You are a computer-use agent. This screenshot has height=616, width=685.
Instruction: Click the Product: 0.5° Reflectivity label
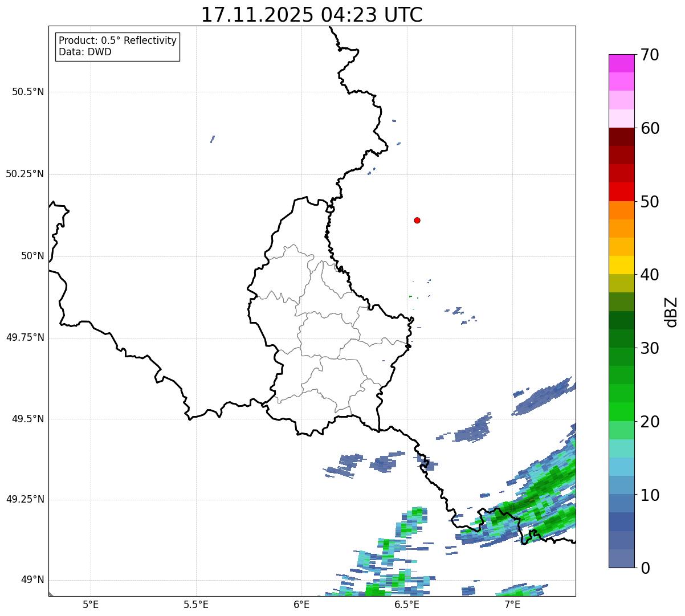tap(117, 40)
